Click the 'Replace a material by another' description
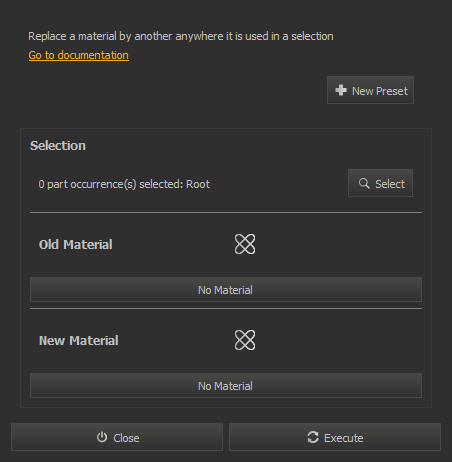The width and height of the screenshot is (452, 462). click(181, 36)
